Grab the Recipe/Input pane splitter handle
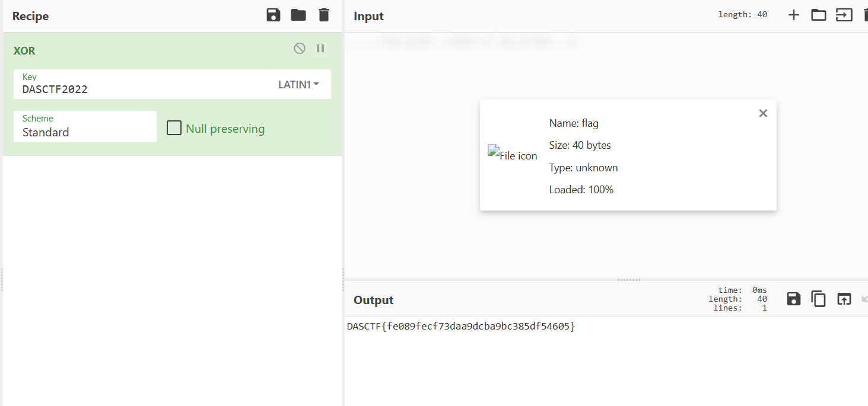The height and width of the screenshot is (406, 868). click(343, 279)
